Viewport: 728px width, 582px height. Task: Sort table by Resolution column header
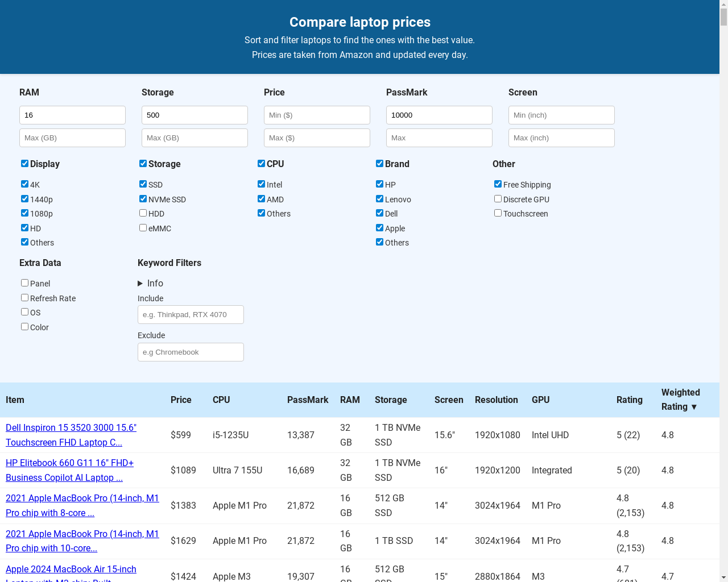[x=497, y=400]
